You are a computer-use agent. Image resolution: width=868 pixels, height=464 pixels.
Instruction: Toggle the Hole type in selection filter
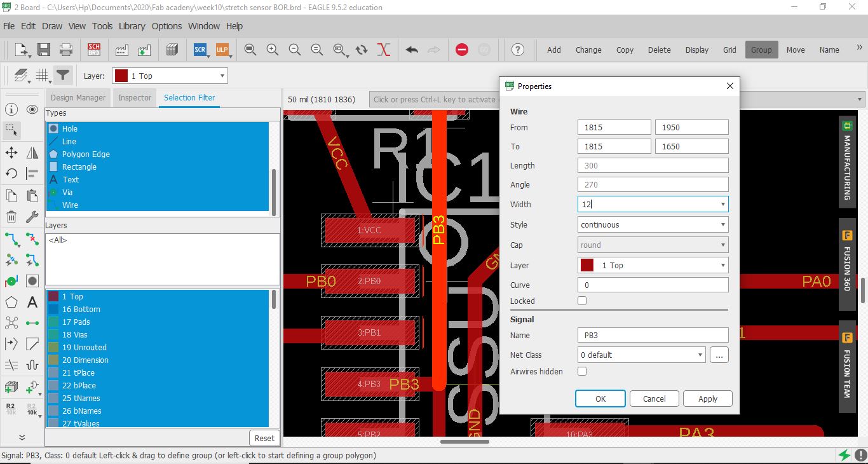coord(158,128)
